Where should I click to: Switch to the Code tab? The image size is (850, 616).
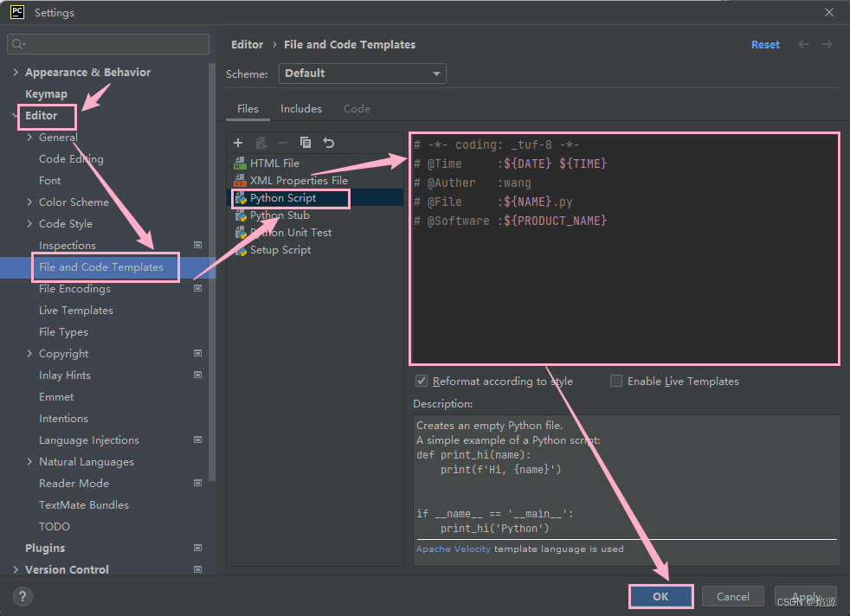357,109
